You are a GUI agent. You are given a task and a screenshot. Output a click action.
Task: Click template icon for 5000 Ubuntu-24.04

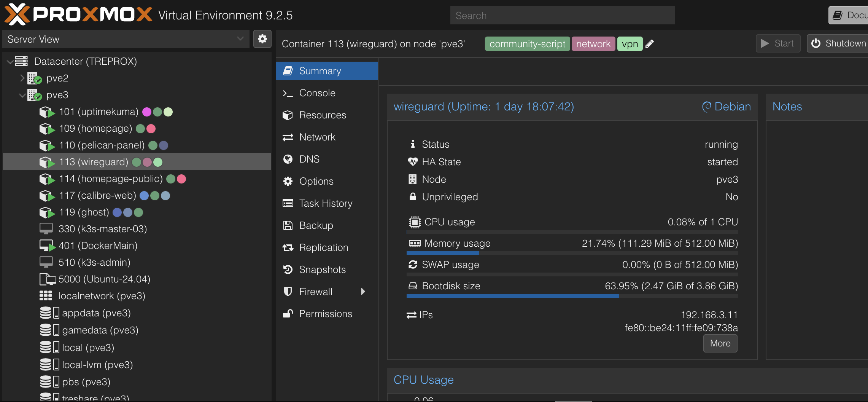[48, 279]
